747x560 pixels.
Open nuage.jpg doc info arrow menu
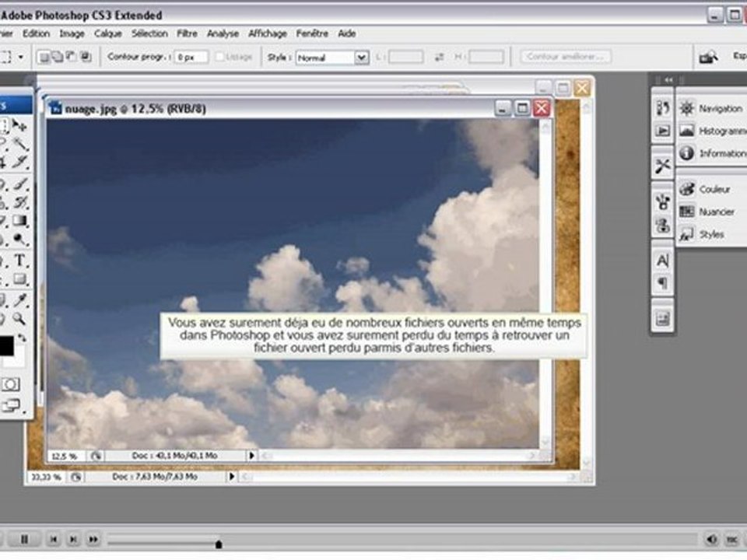coord(251,456)
